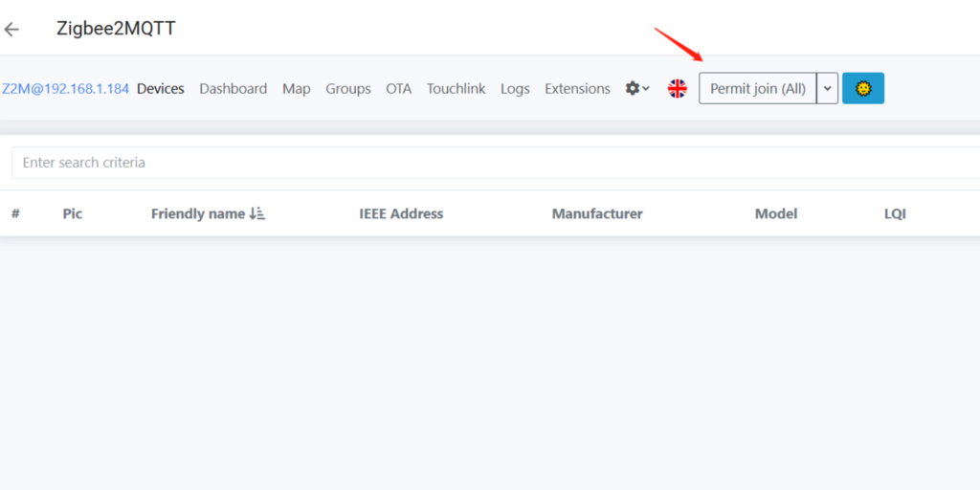
Task: Sort by LQI column header
Action: [x=895, y=213]
